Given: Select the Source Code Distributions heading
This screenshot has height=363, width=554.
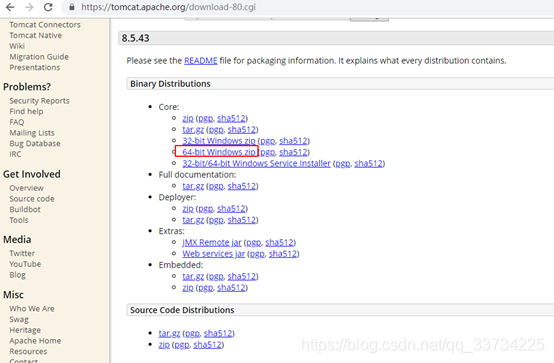Looking at the screenshot, I should tap(182, 310).
